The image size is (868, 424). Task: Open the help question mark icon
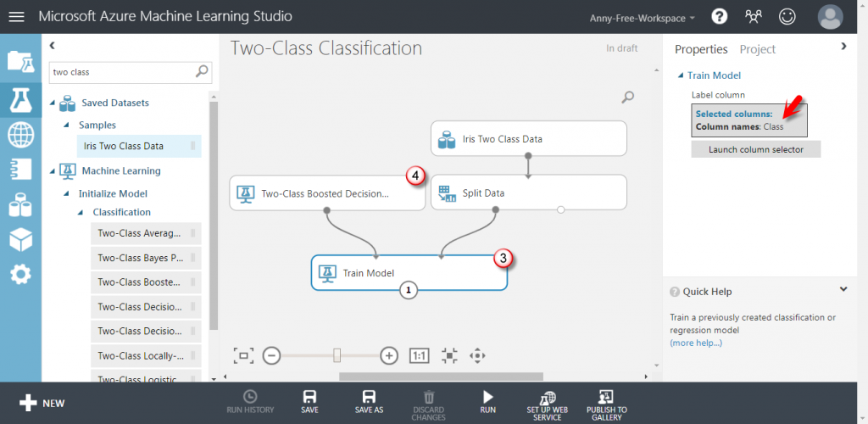click(x=719, y=17)
